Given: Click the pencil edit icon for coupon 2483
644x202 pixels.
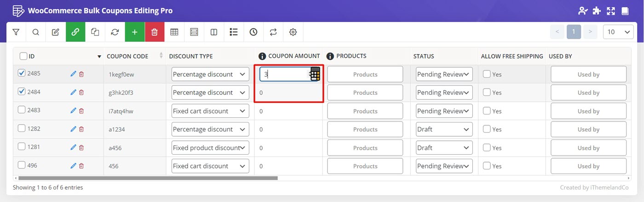Looking at the screenshot, I should coord(73,111).
